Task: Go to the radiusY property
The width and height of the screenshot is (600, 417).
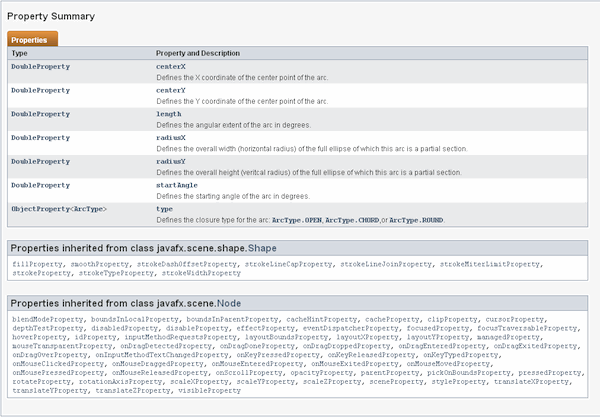Action: coord(171,161)
